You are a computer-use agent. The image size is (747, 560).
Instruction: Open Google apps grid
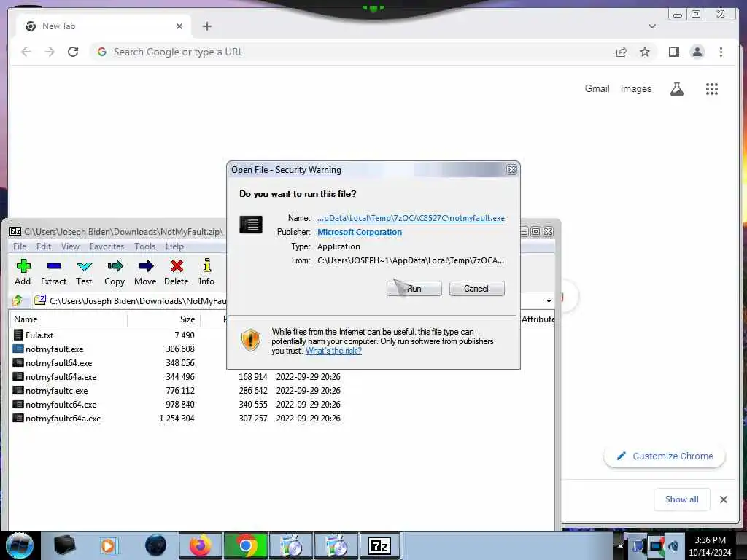coord(712,88)
